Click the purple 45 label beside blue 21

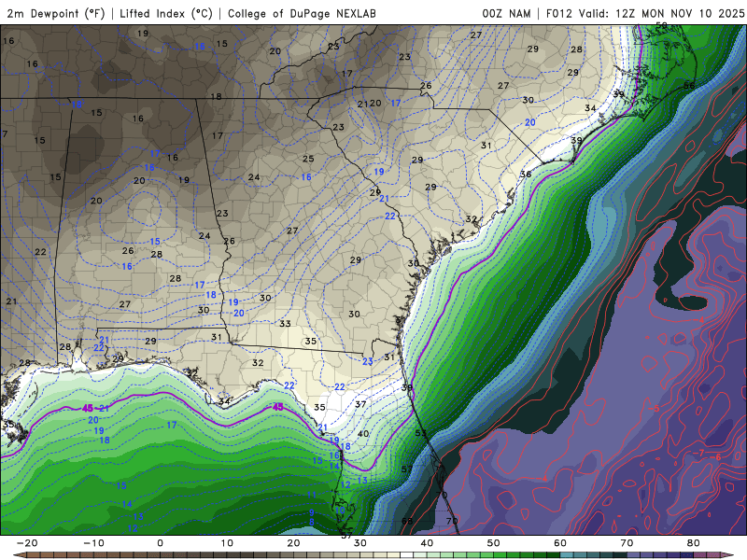88,408
